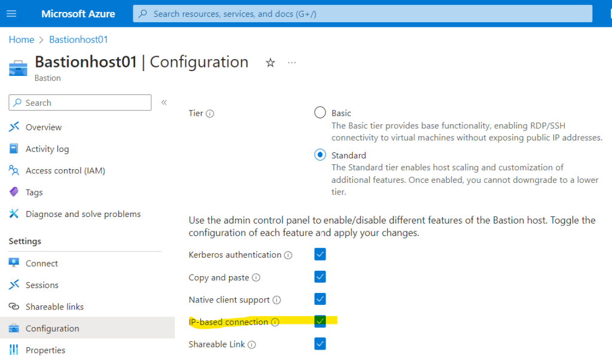Collapse the sidebar with double chevron
Viewport: 612px width, 364px height.
(x=165, y=103)
